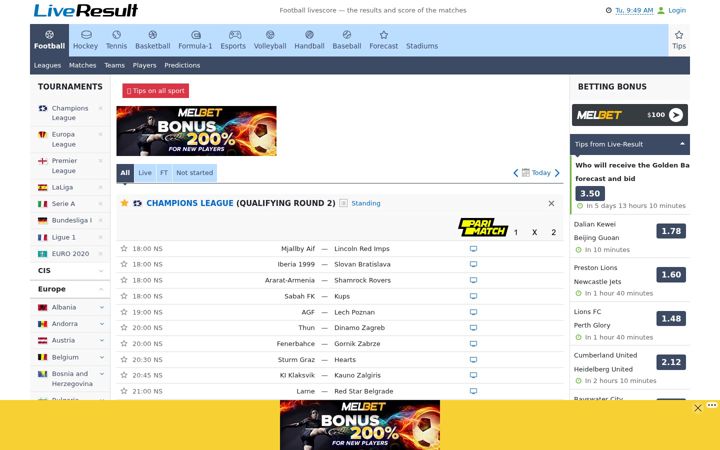Open the Volleyball section
720x450 pixels.
click(270, 40)
